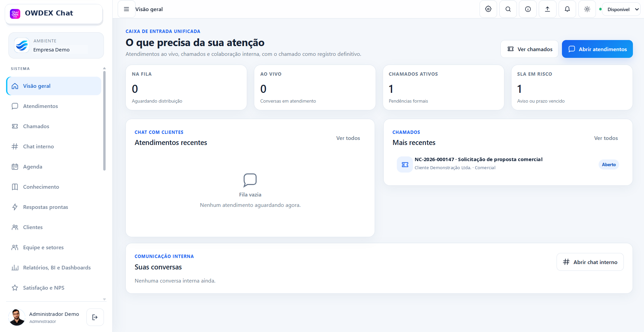Click the Fila vazia chat bubble icon
644x332 pixels.
[x=250, y=180]
